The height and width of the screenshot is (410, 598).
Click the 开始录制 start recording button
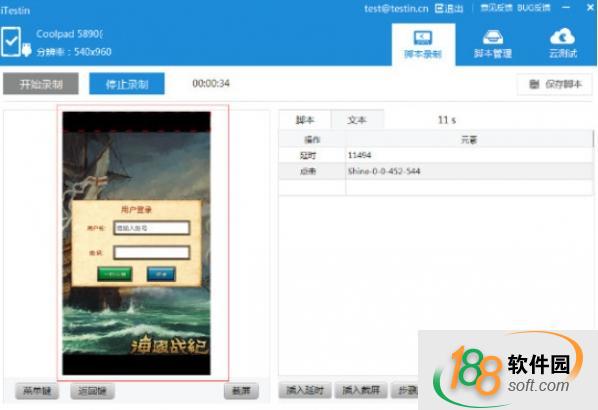41,84
